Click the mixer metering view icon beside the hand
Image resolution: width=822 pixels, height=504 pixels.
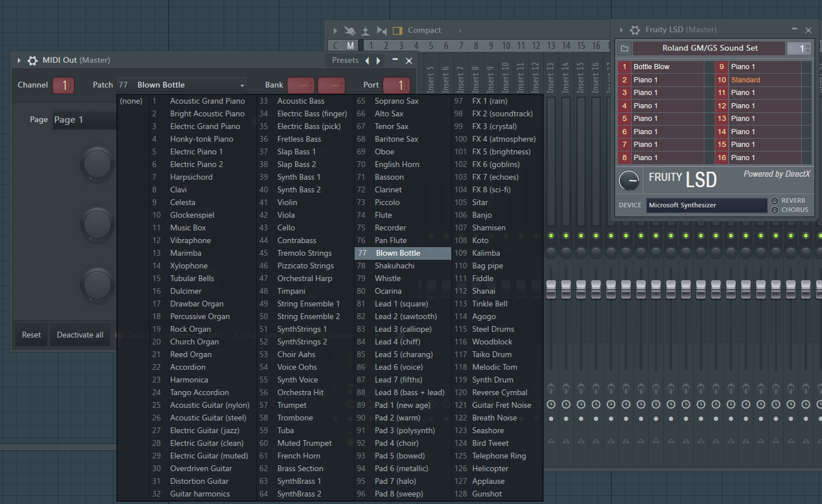point(365,31)
